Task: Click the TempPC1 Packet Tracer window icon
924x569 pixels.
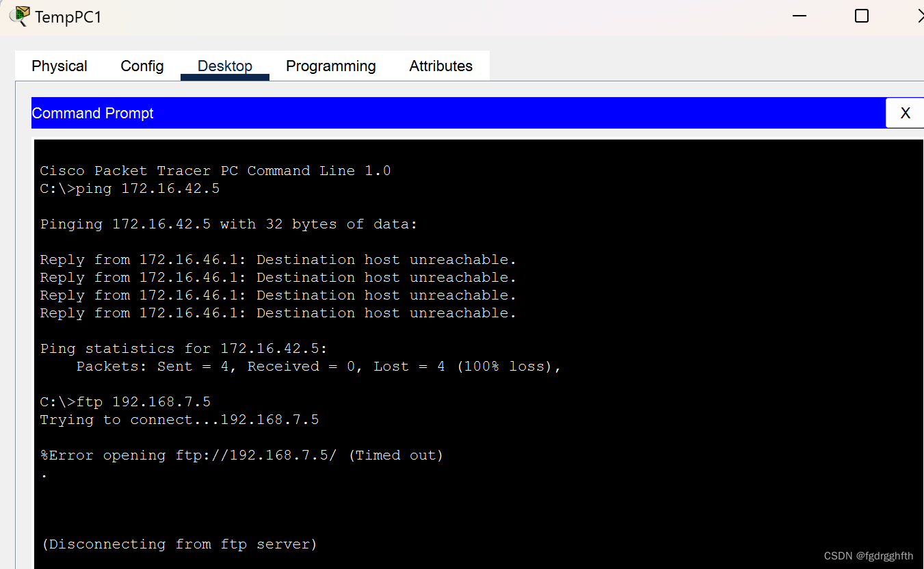Action: [20, 15]
